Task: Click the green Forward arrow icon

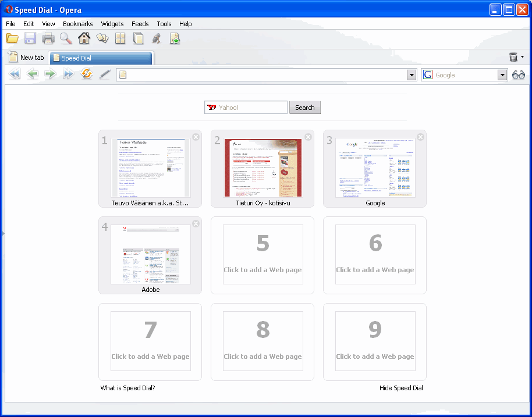Action: (51, 74)
